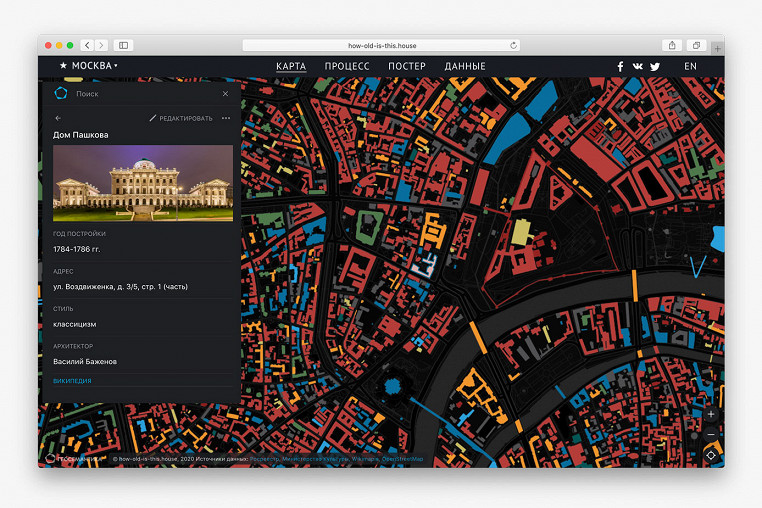
Task: Go back with the panel arrow
Action: [58, 118]
